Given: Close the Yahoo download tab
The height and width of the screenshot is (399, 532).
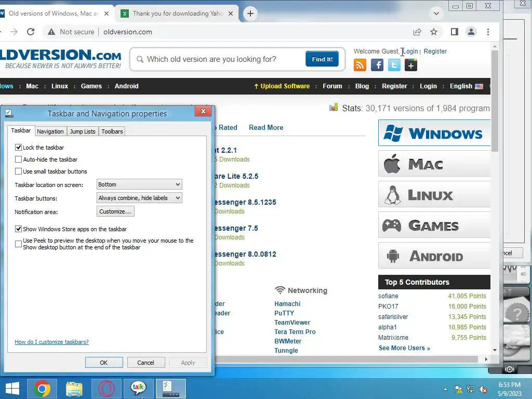Looking at the screenshot, I should [231, 14].
